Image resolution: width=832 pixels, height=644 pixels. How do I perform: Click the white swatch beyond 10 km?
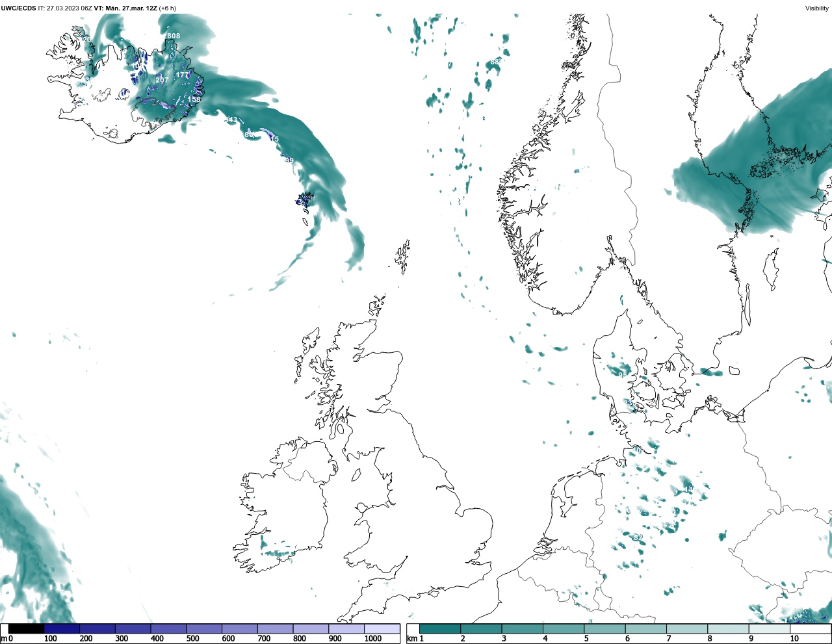click(810, 628)
